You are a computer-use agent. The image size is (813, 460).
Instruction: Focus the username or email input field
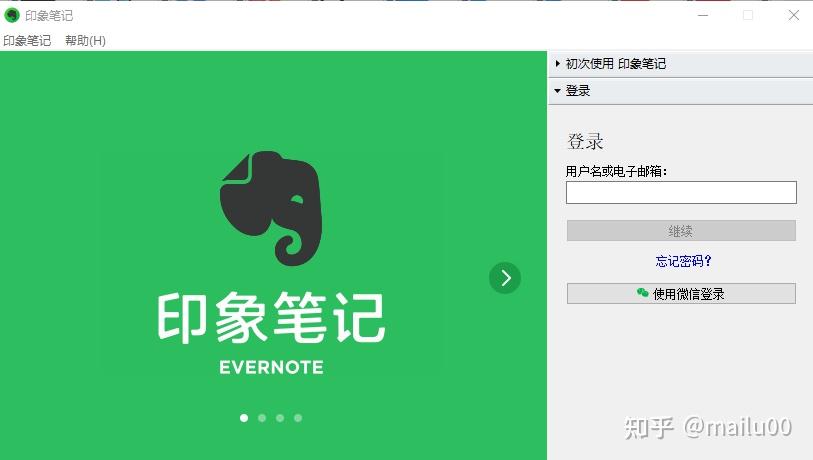(681, 192)
